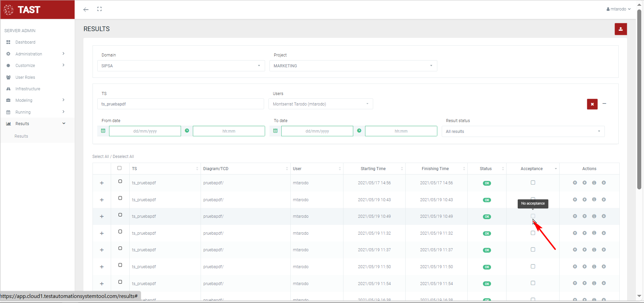Viewport: 644px width, 303px height.
Task: Click the back arrow in the top bar
Action: point(86,9)
